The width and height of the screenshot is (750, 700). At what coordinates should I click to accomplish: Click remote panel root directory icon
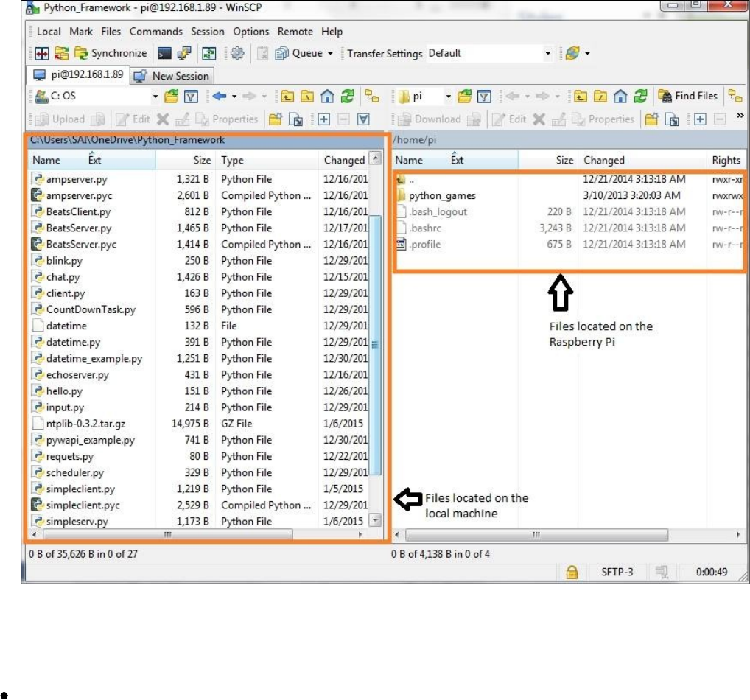coord(600,97)
